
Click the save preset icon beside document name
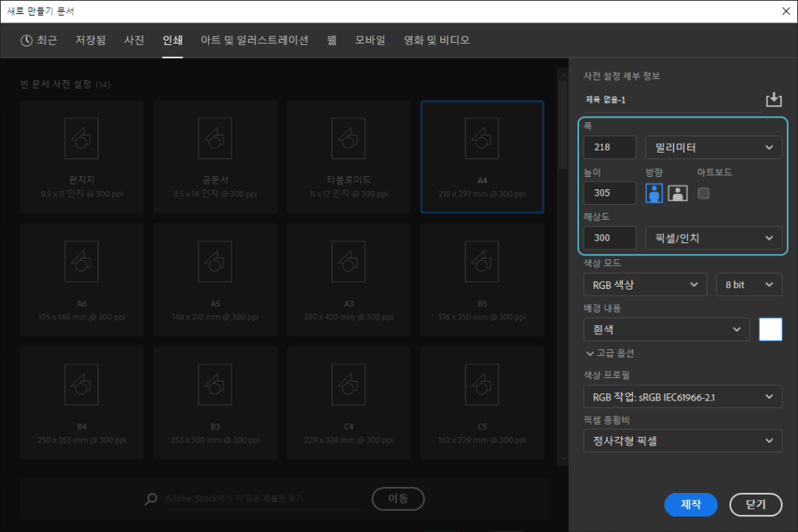773,100
